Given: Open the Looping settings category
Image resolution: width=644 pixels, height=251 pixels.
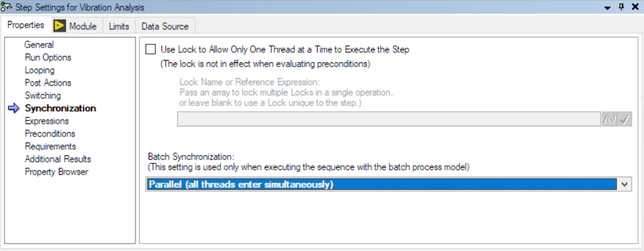Looking at the screenshot, I should [39, 71].
